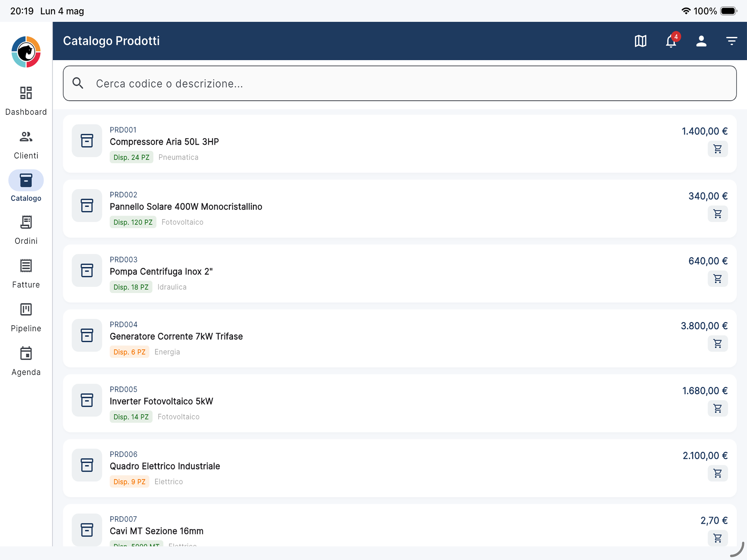Open Agenda section in sidebar

tap(26, 361)
